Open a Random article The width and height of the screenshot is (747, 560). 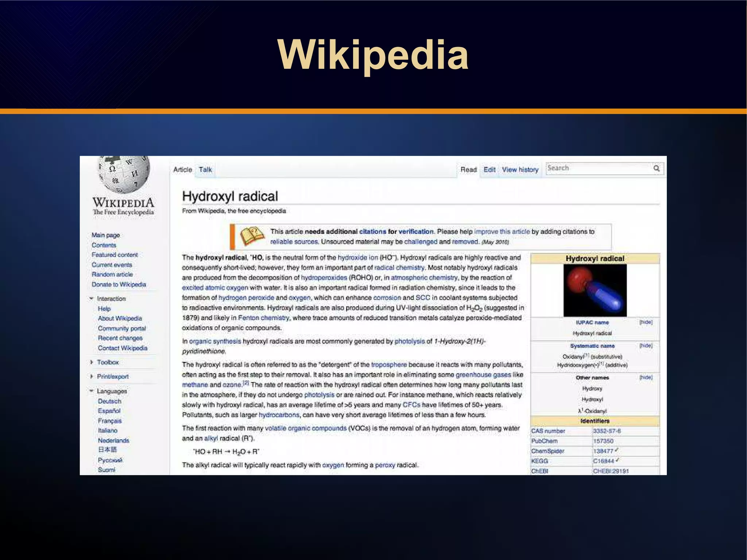112,275
